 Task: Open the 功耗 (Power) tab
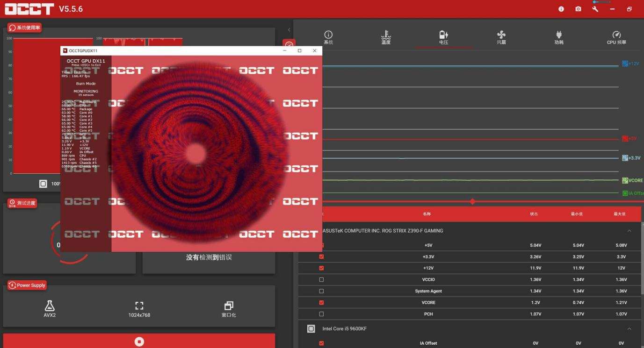tap(559, 38)
